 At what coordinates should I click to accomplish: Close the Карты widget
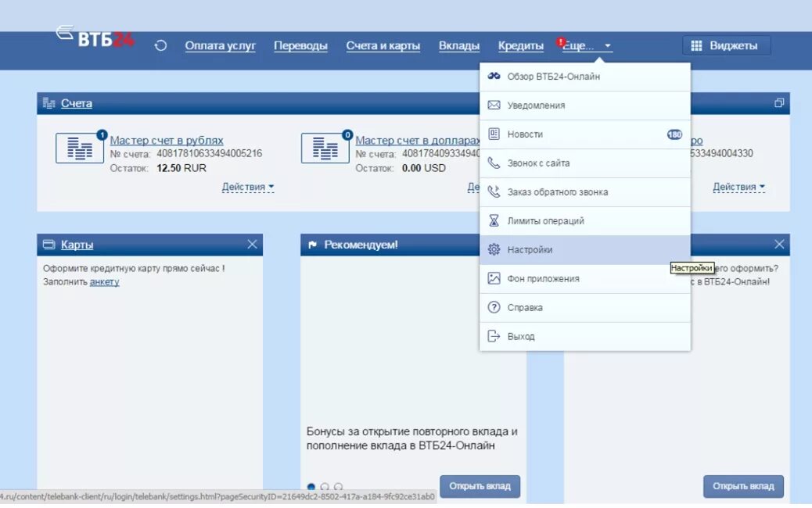pyautogui.click(x=252, y=244)
